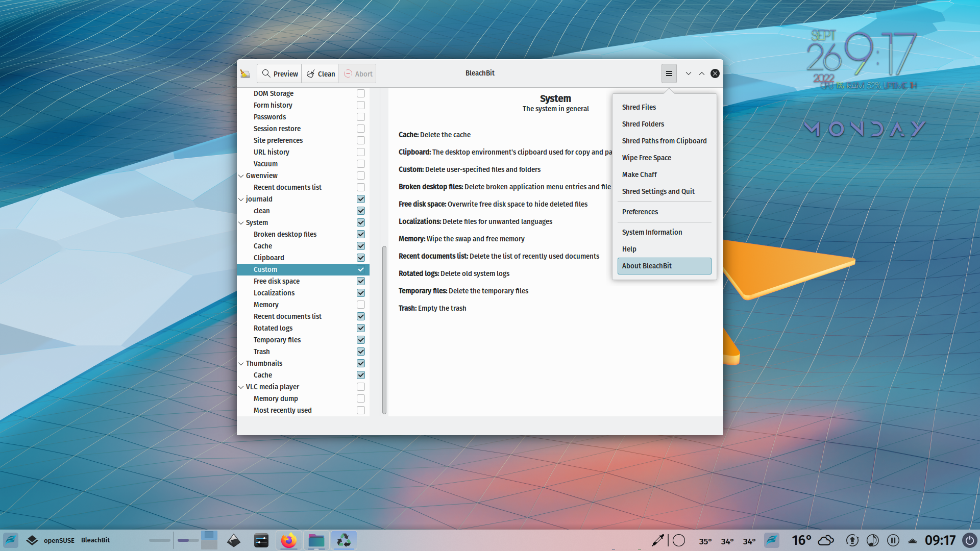Click the openSUSE label on the taskbar
980x551 pixels.
point(59,540)
